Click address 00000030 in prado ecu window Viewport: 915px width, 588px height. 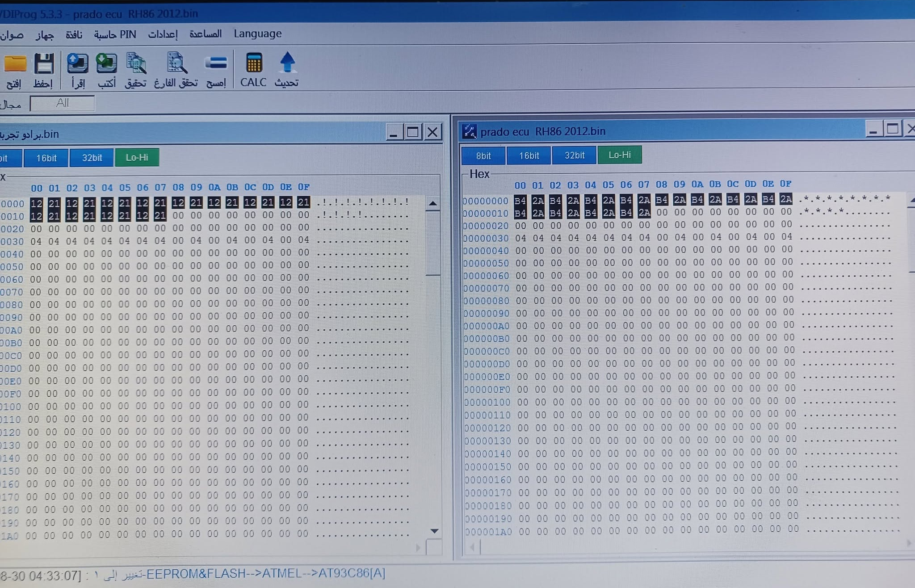pos(486,239)
